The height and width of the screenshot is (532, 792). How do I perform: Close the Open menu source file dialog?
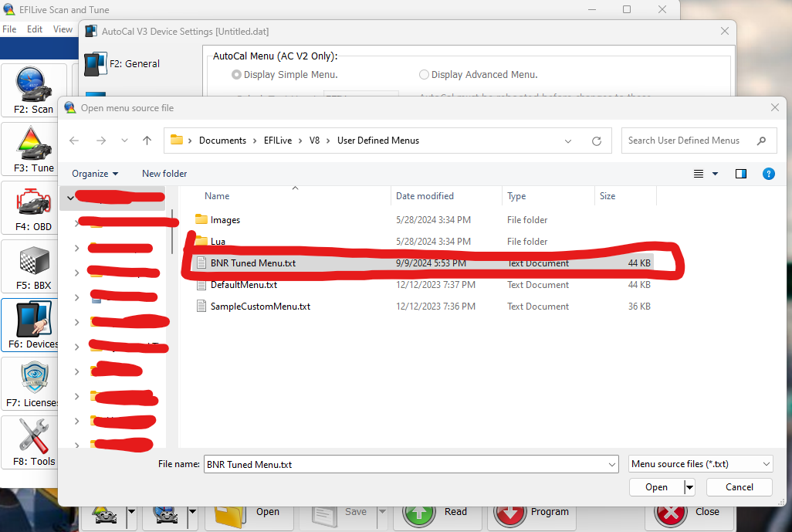pos(775,107)
